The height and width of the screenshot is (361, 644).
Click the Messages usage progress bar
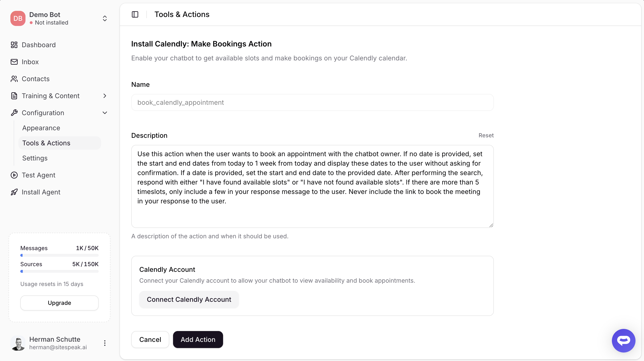59,255
